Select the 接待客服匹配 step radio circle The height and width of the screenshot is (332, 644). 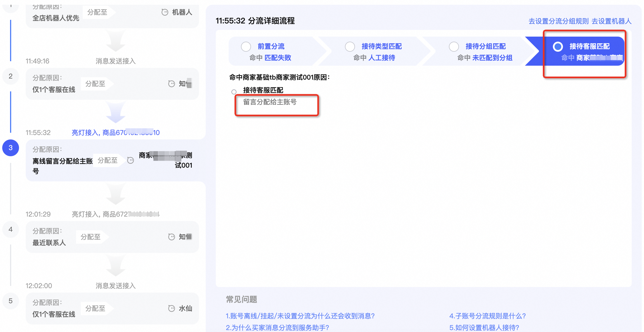tap(558, 46)
